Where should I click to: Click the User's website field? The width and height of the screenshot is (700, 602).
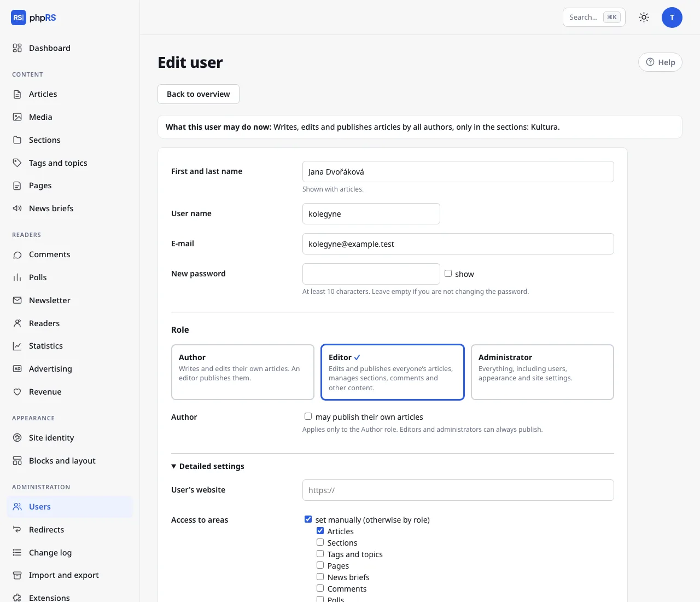tap(458, 490)
